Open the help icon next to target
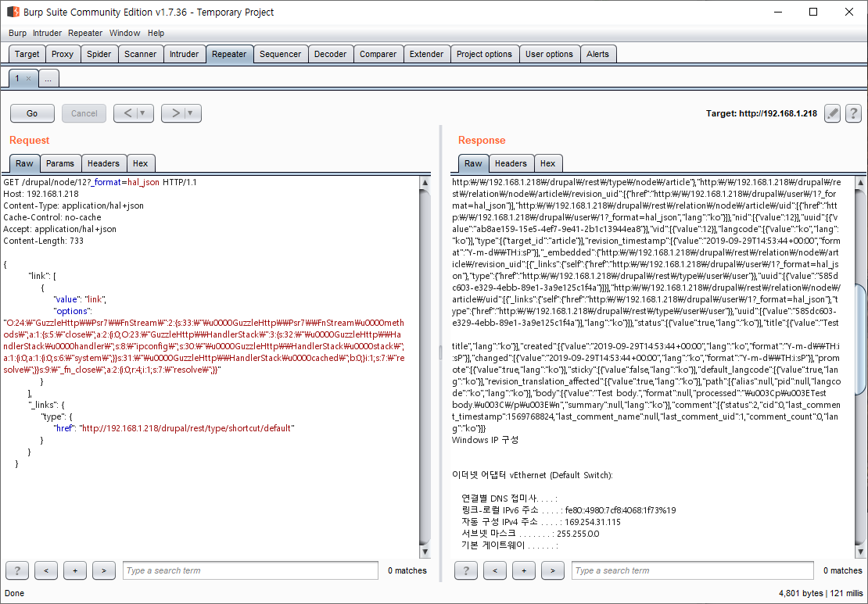 [x=853, y=113]
